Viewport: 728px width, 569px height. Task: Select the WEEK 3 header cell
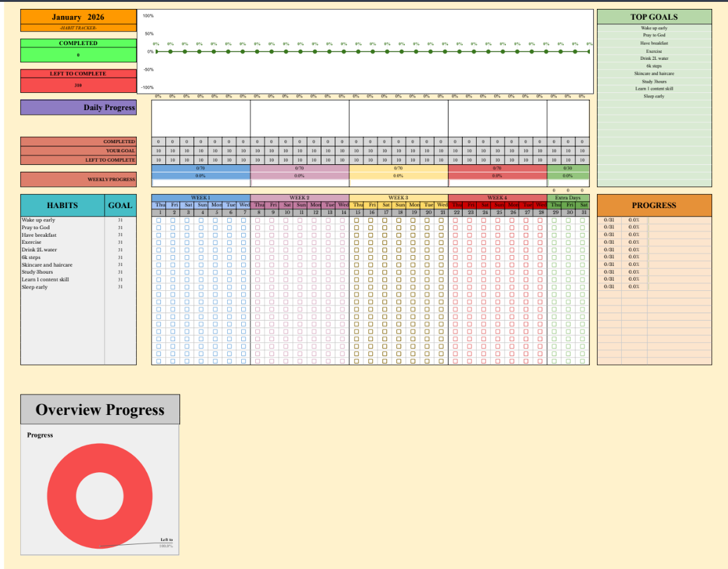(x=398, y=198)
